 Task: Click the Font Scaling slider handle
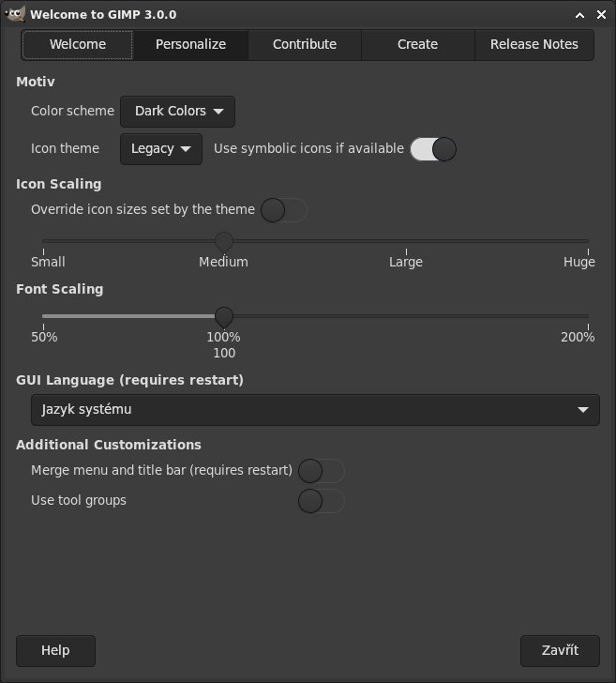224,317
